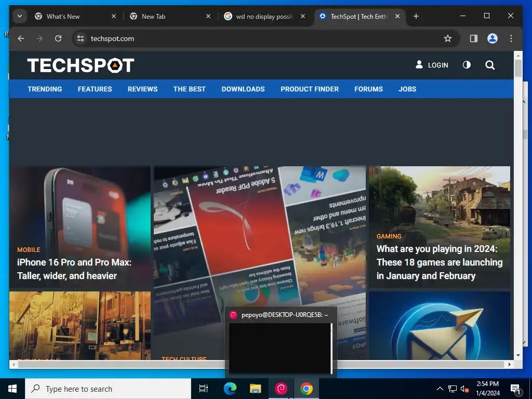
Task: Bookmark this page with star icon
Action: pyautogui.click(x=448, y=38)
